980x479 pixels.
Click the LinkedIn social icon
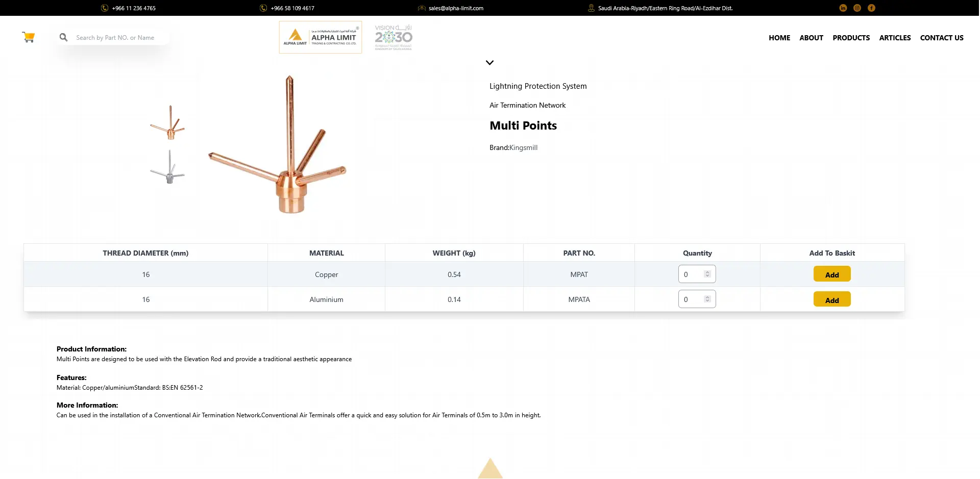pos(843,8)
